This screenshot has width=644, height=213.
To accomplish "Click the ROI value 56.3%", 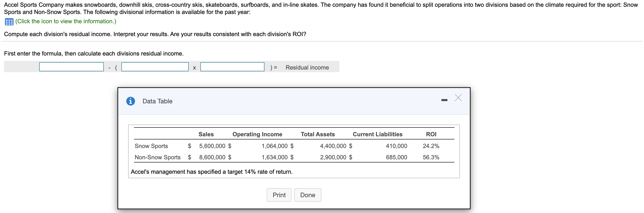I will coord(431,157).
